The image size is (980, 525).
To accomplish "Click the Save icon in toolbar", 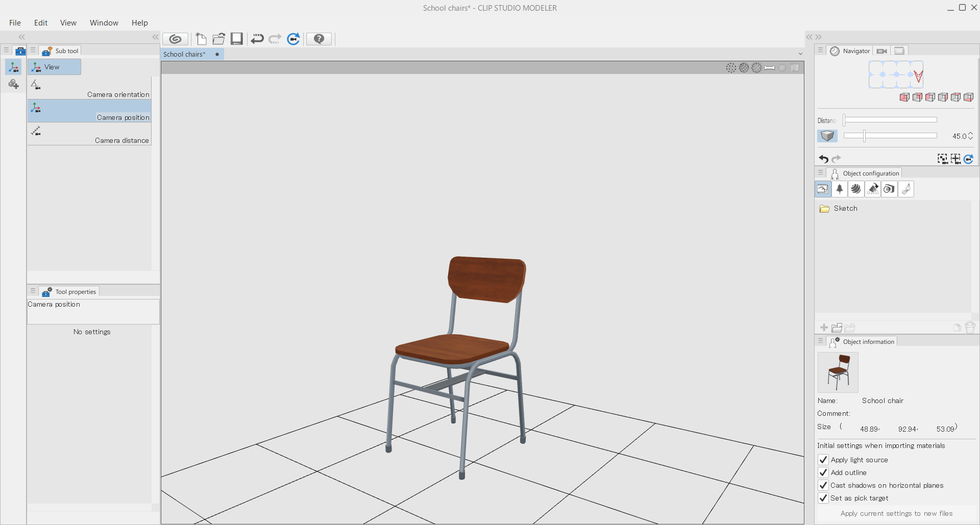I will [237, 39].
